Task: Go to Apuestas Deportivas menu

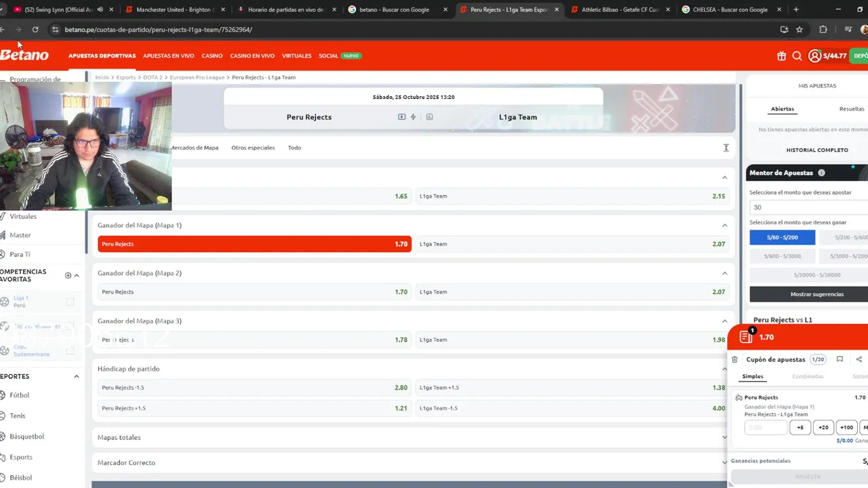Action: coord(102,56)
